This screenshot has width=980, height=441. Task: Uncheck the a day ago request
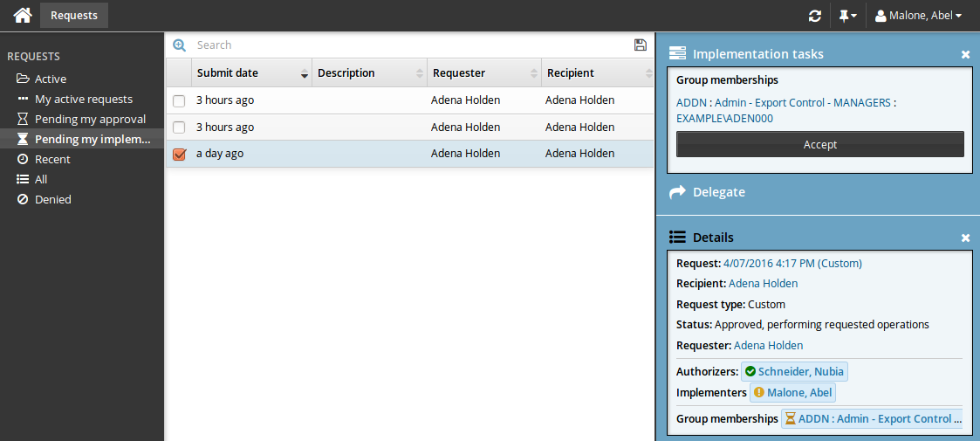point(179,155)
